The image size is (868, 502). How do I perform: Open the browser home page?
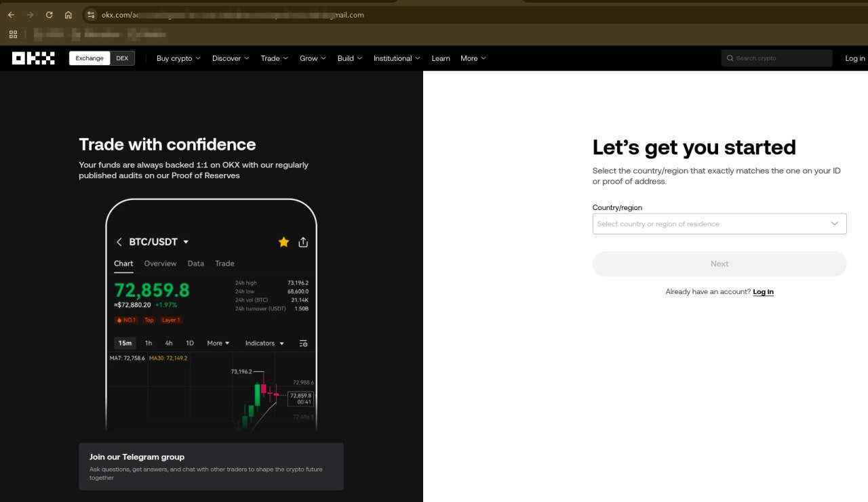[x=68, y=15]
